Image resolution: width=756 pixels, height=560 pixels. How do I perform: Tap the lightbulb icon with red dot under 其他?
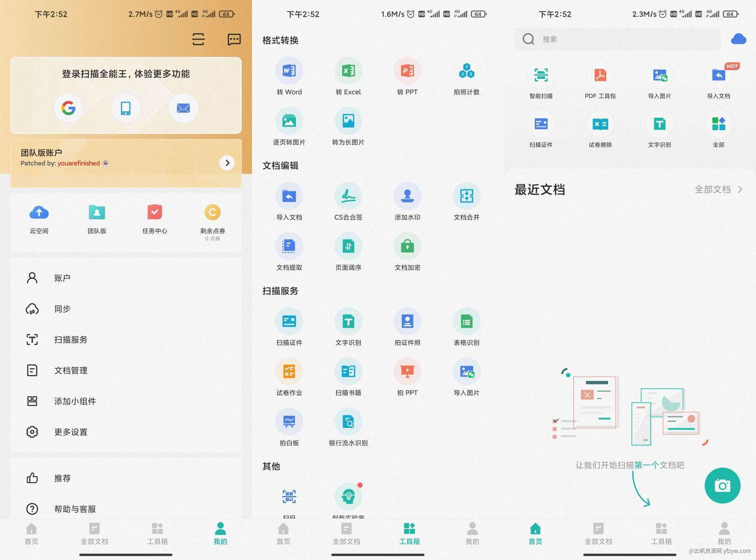(x=349, y=496)
